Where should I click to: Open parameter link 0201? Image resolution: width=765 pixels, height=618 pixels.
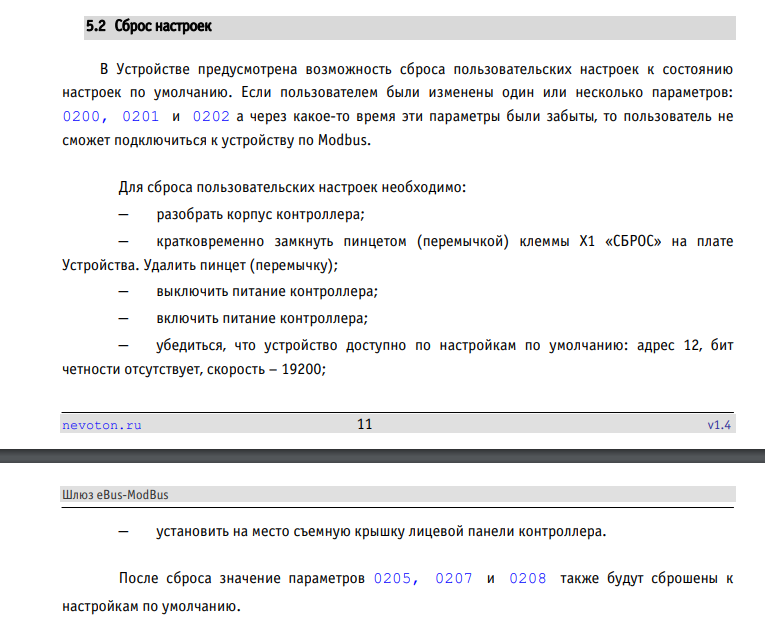point(141,117)
